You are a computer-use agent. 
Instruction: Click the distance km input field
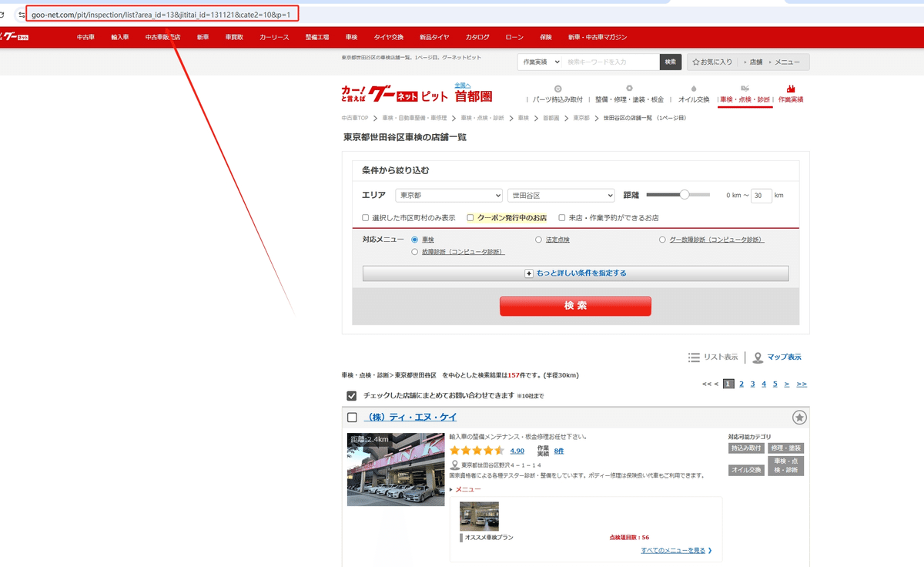[762, 196]
